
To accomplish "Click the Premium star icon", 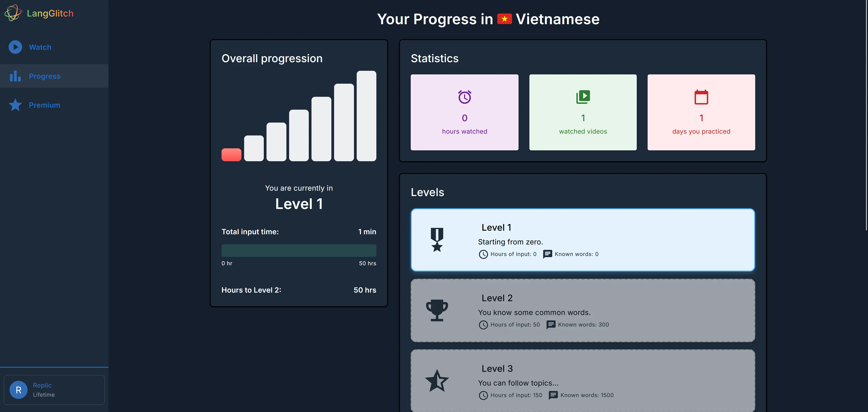I will coord(15,105).
